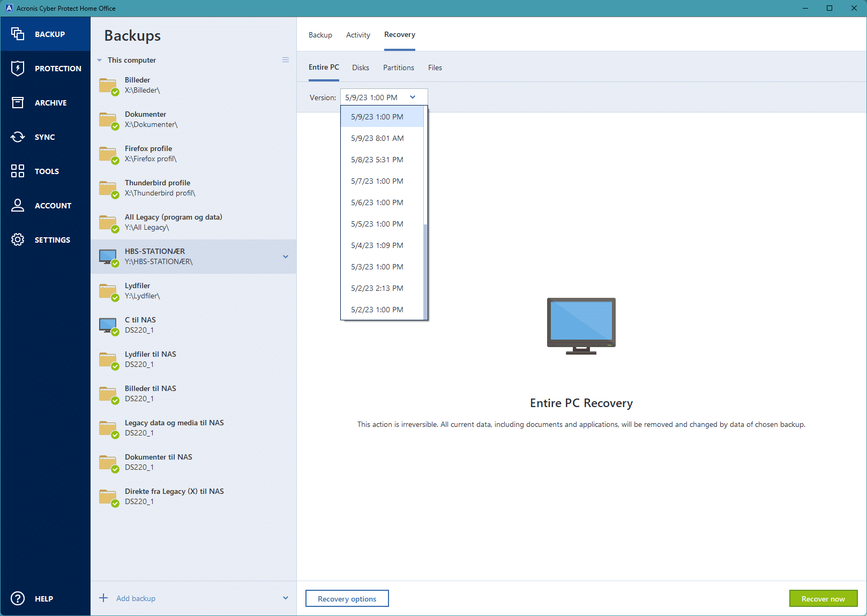
Task: Select the Legacy data og media til NAS entry
Action: click(193, 428)
